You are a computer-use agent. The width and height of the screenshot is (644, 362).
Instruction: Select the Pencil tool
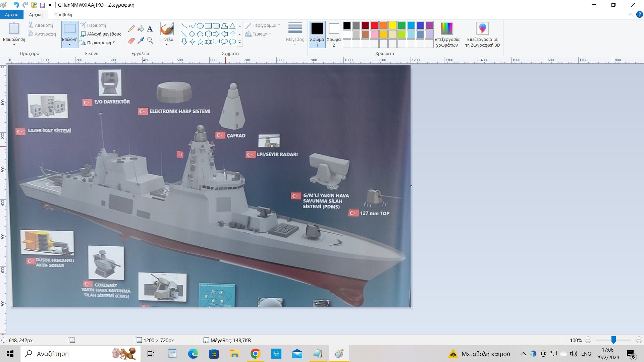pos(131,28)
